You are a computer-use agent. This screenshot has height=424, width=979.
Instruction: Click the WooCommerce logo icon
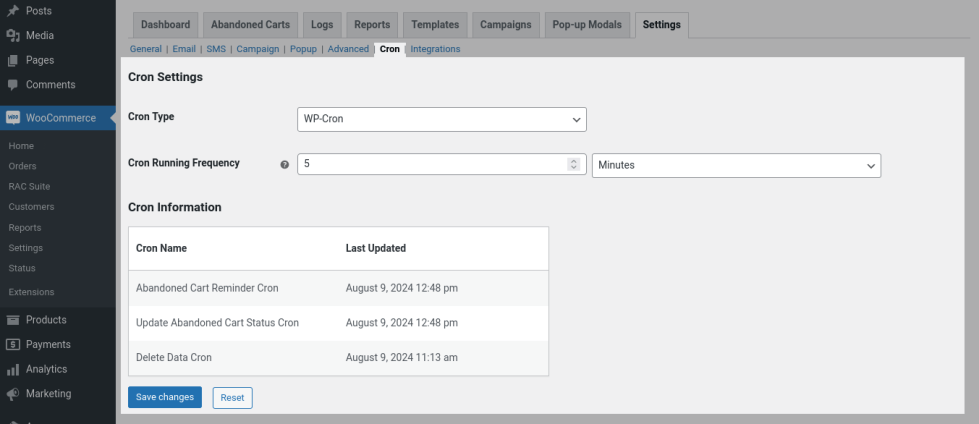coord(13,118)
